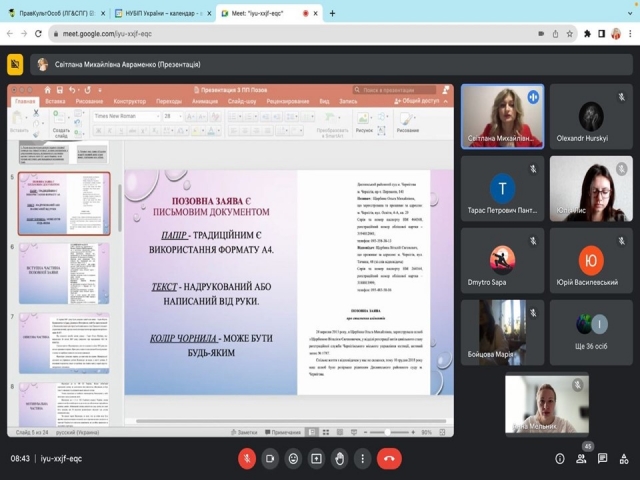Switch to the НУБіП України calendar tab

click(161, 13)
